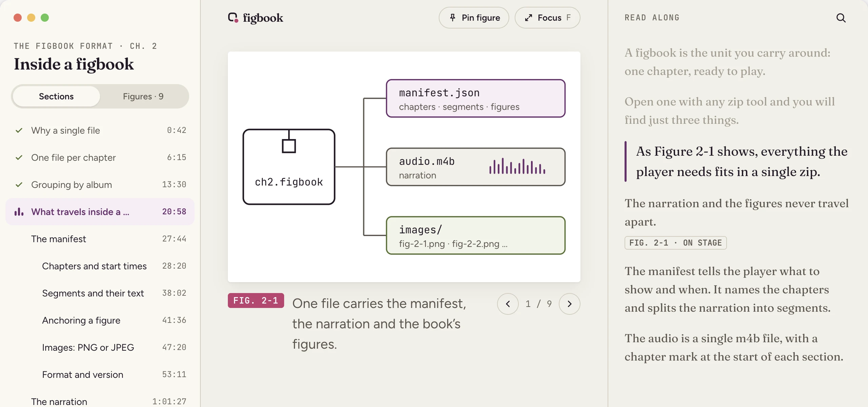Click the highlighted As Figure 2-1 shows sentence
Image resolution: width=868 pixels, height=407 pixels.
coord(741,161)
